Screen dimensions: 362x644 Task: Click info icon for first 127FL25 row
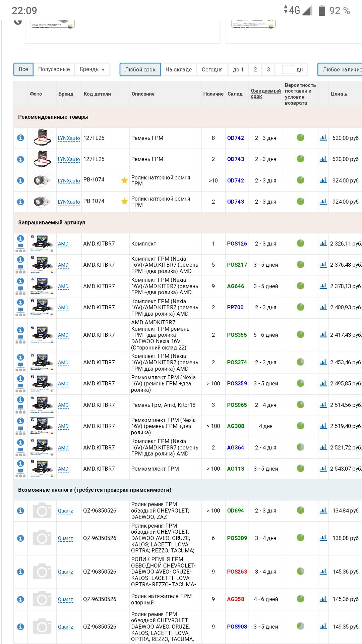[x=20, y=138]
